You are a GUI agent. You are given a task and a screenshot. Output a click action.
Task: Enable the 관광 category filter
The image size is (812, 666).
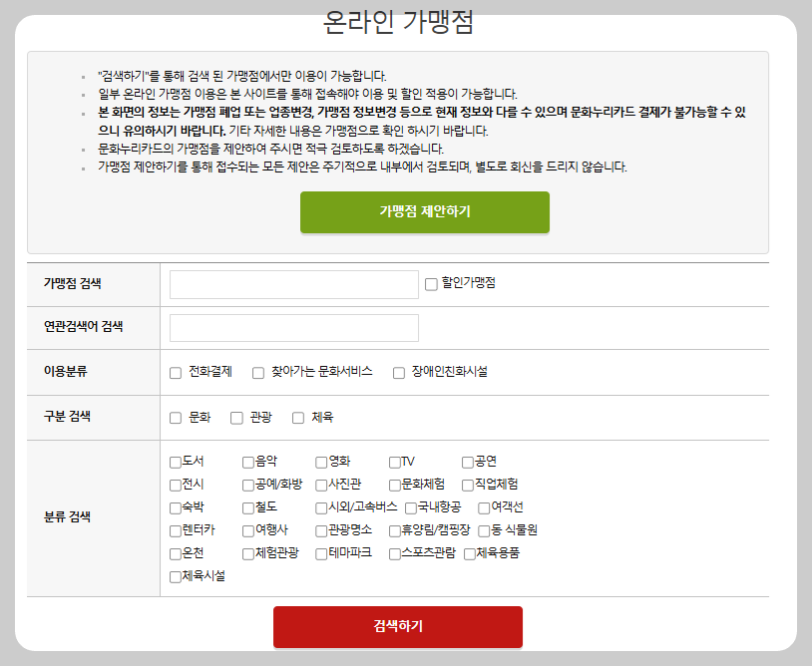(x=234, y=417)
